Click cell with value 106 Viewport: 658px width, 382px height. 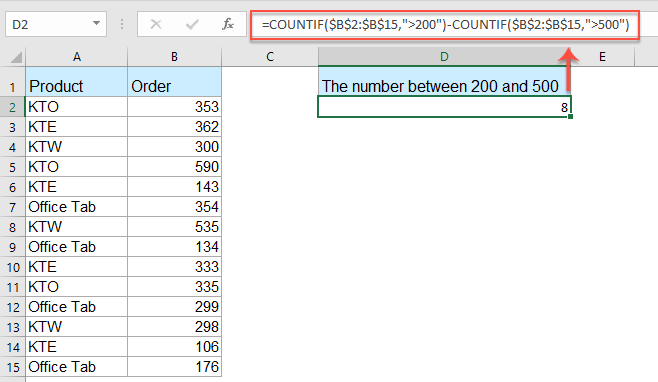coord(174,347)
